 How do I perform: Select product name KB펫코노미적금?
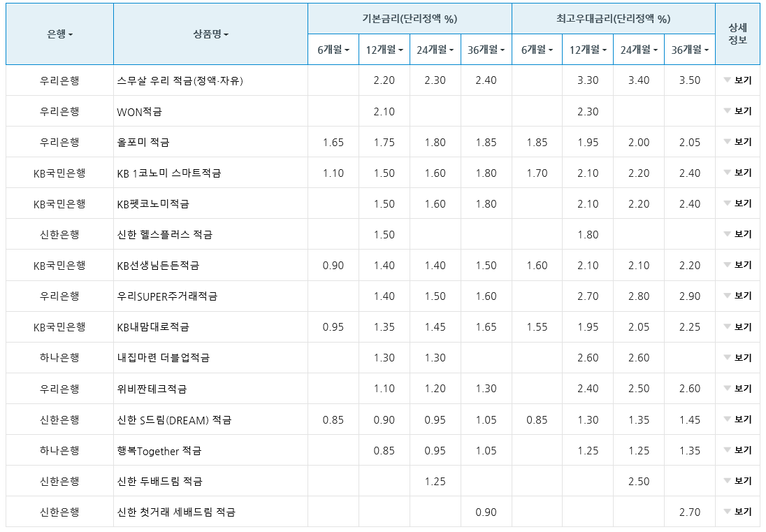(x=153, y=203)
